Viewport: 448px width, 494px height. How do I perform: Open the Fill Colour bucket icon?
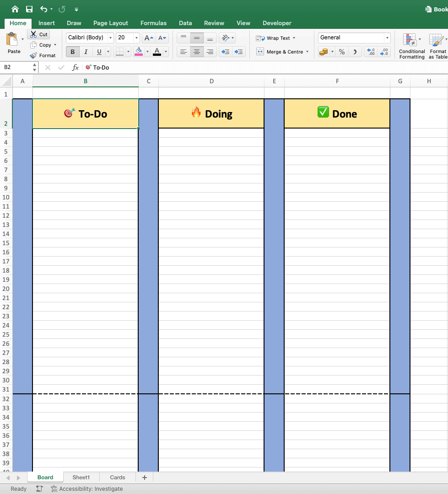coord(139,52)
